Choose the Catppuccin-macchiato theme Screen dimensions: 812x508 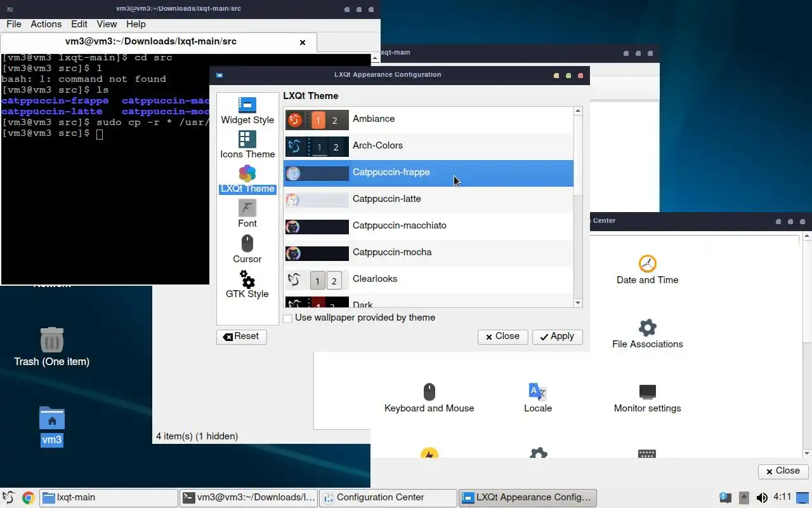[428, 226]
